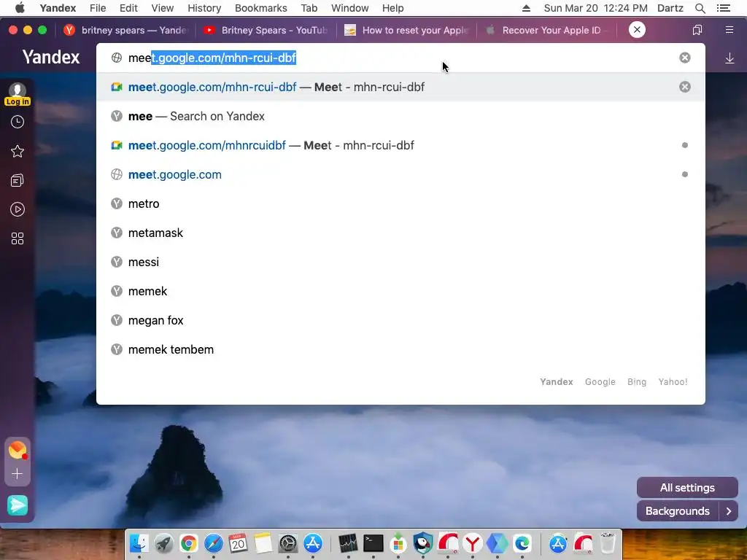The image size is (747, 560).
Task: Choose the 'metro' search suggestion
Action: coord(400,204)
